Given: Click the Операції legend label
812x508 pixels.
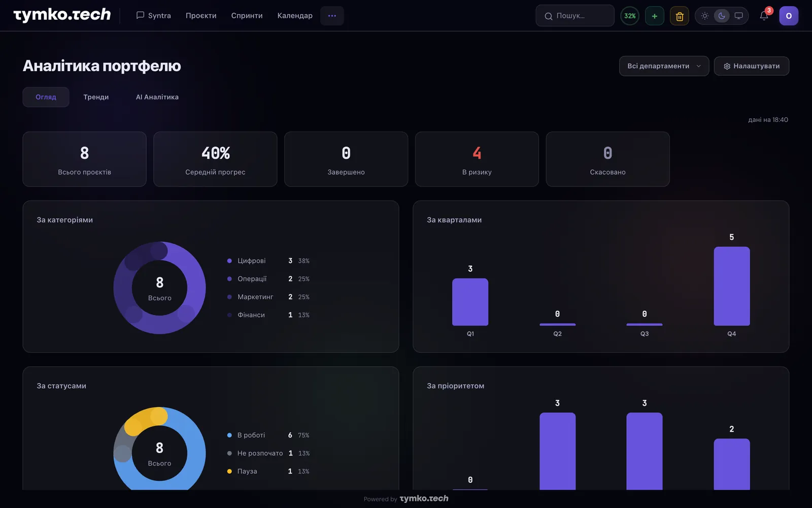Looking at the screenshot, I should (x=252, y=279).
